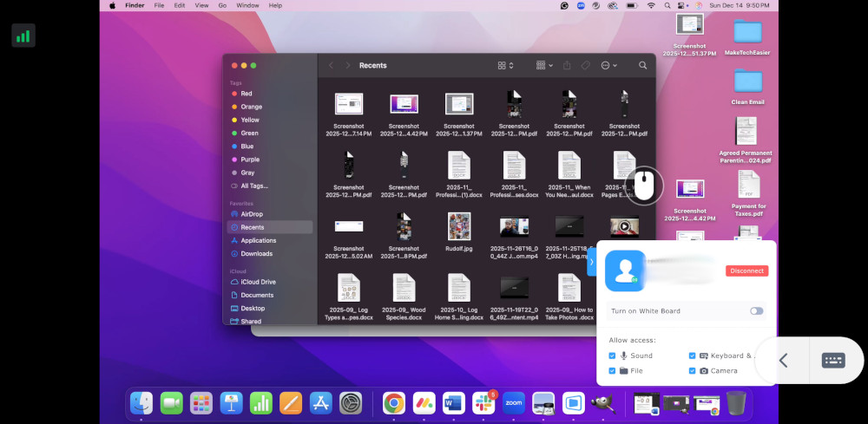Open the View menu in menu bar
868x424 pixels.
[x=201, y=5]
